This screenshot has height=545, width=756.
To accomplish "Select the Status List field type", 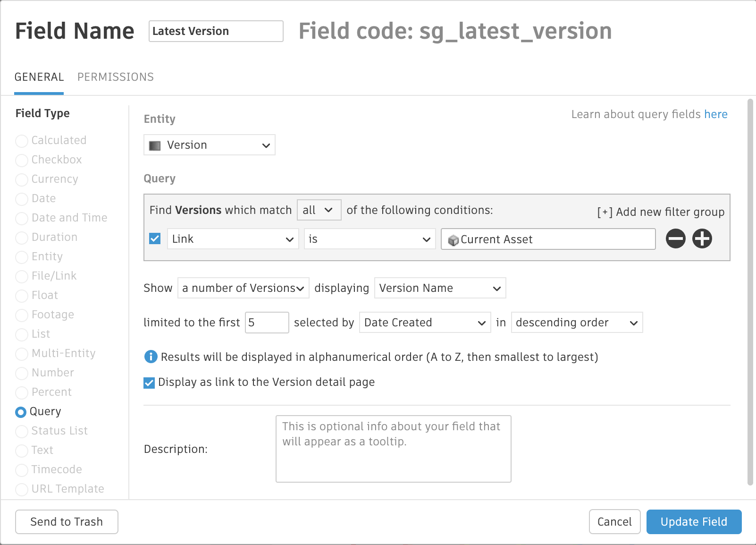I will pos(22,431).
